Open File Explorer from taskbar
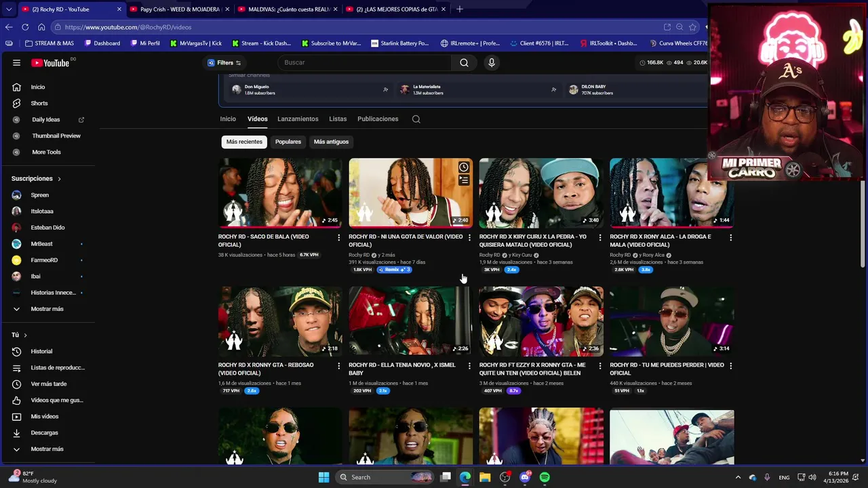 coord(485,477)
